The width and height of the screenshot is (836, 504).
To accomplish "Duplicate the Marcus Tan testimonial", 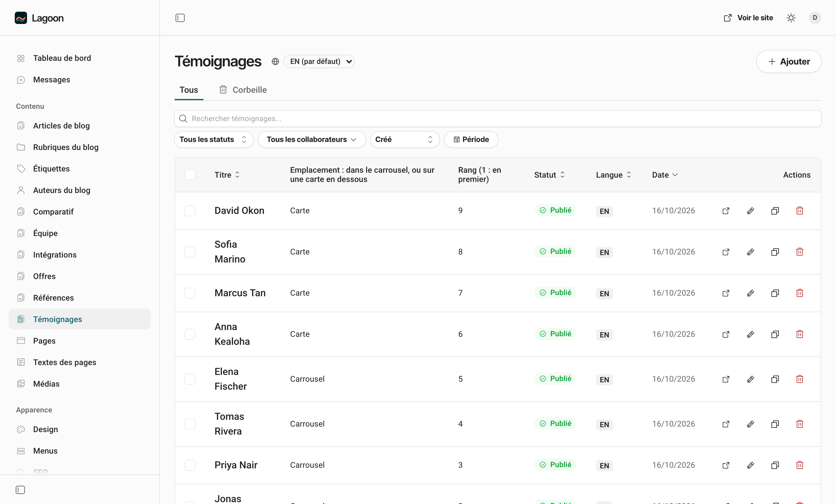I will (775, 293).
